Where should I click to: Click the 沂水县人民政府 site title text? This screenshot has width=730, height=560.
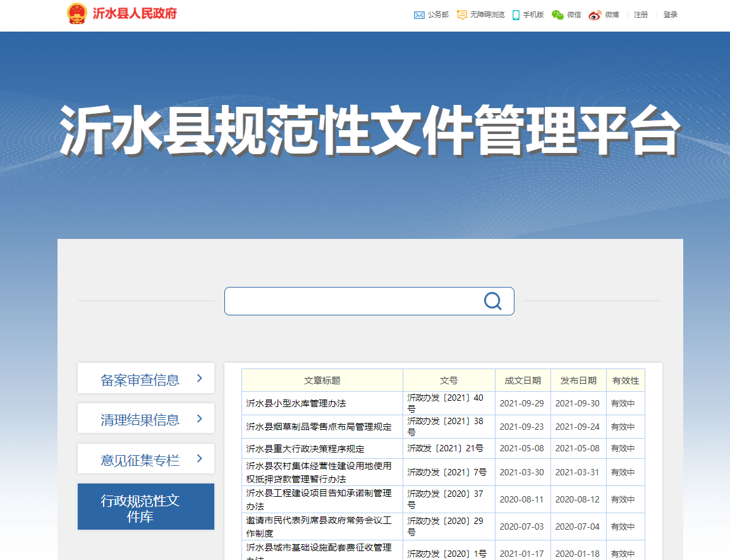135,13
